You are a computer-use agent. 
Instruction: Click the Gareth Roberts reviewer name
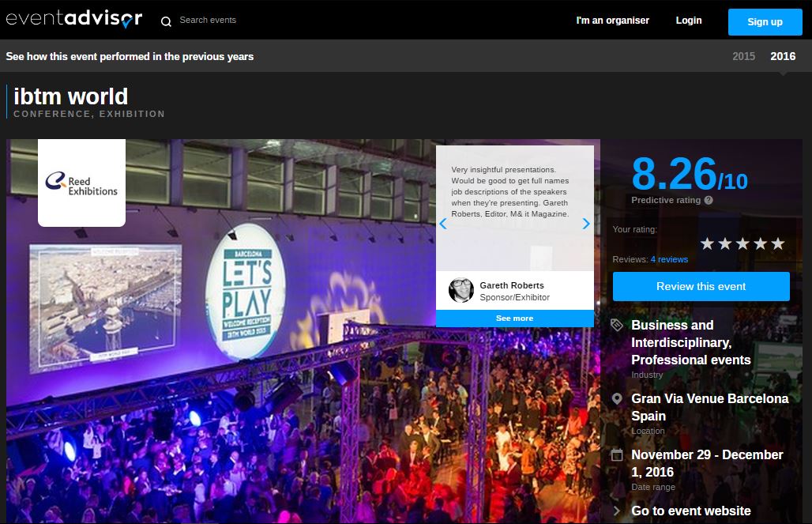coord(512,285)
